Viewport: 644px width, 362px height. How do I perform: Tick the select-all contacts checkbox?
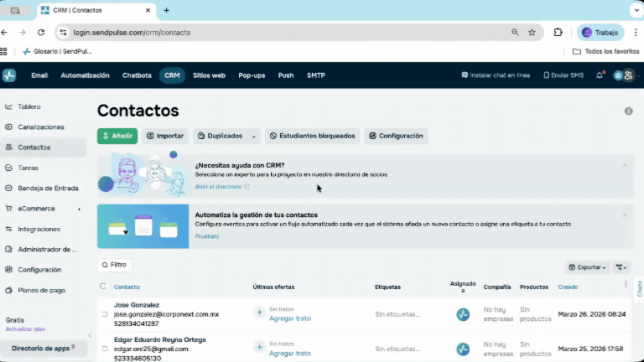tap(103, 287)
